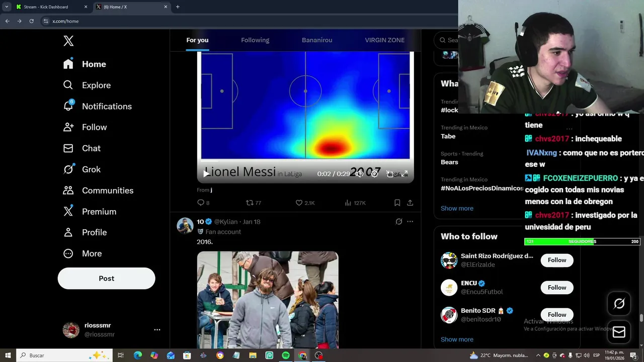Image resolution: width=644 pixels, height=362 pixels.
Task: Enable picture-in-picture for the video
Action: click(389, 174)
